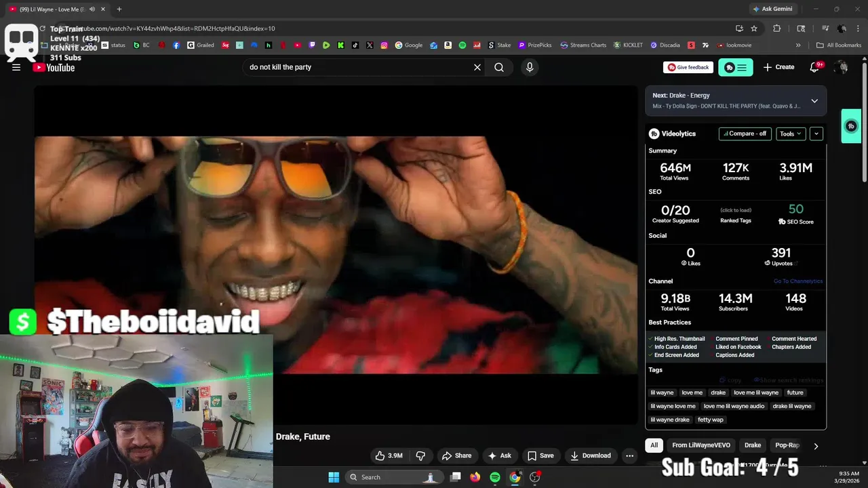The image size is (868, 488).
Task: Select the 'love me lil wayne' tag
Action: click(756, 392)
